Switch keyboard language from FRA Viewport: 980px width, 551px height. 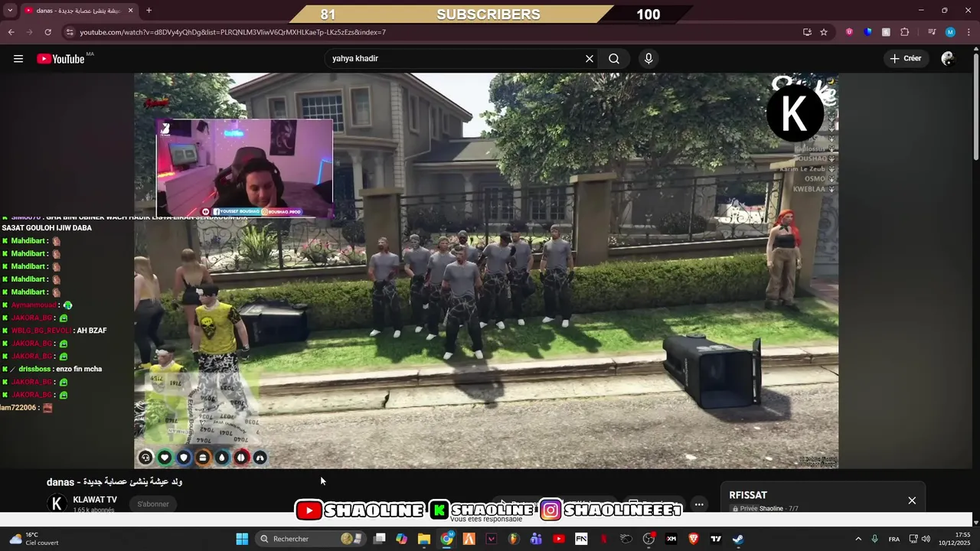[x=894, y=539]
